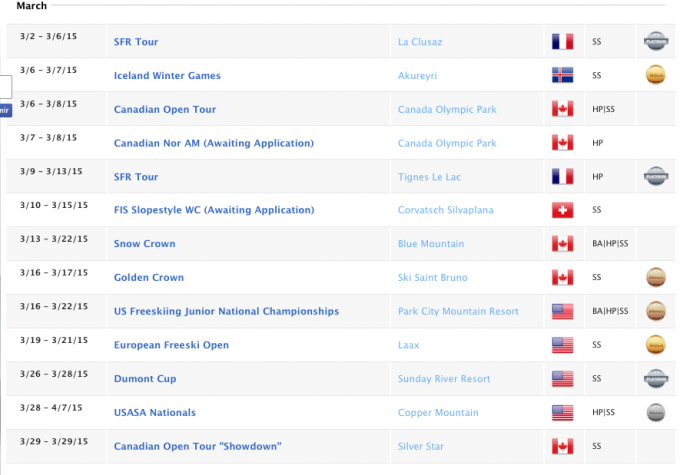This screenshot has width=680, height=475.
Task: Open the US Freeskiing Junior National Championships link
Action: click(226, 312)
